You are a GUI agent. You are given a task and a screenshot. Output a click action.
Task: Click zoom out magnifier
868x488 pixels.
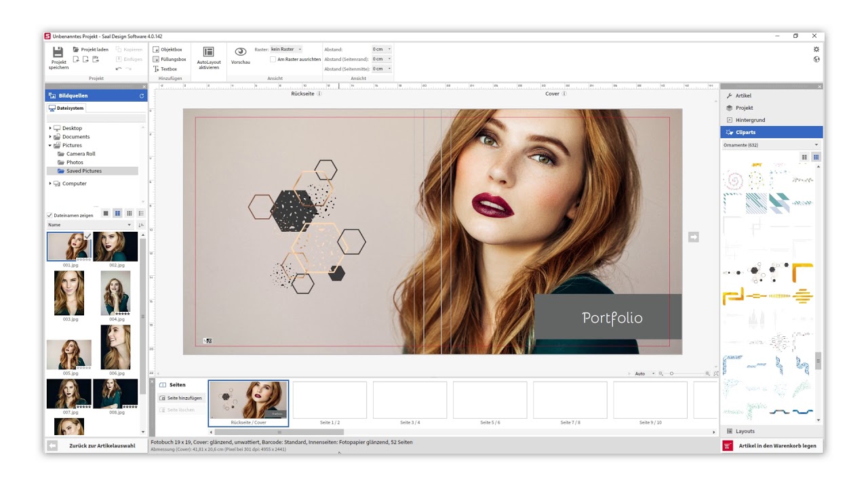(x=661, y=373)
